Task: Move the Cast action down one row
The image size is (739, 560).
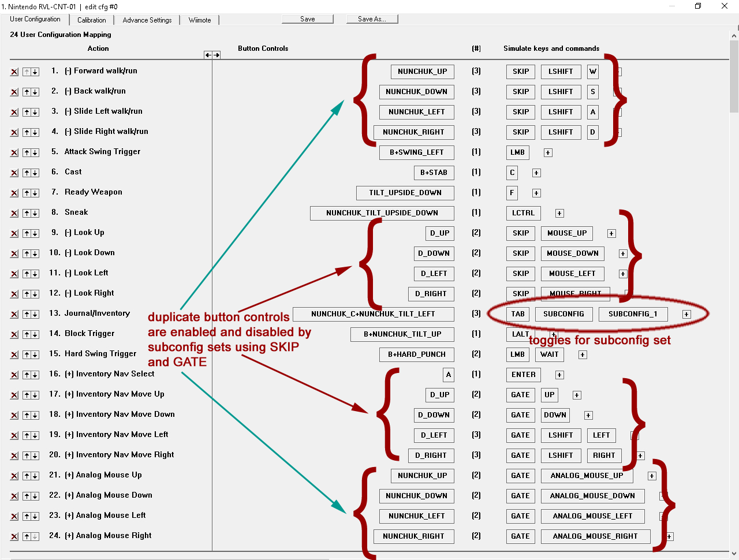Action: (35, 173)
